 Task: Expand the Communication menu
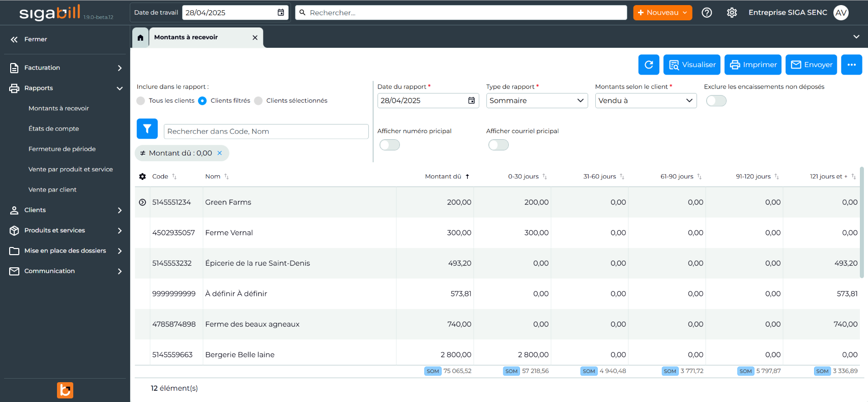click(65, 271)
